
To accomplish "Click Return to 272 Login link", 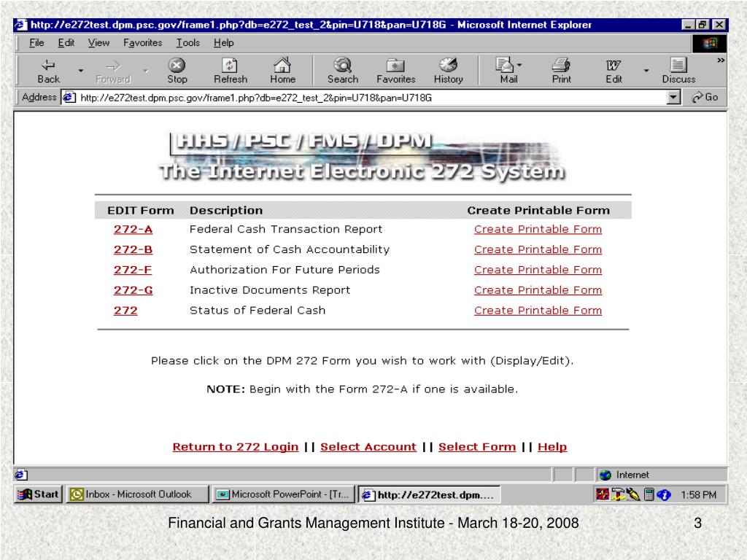I will click(x=236, y=447).
